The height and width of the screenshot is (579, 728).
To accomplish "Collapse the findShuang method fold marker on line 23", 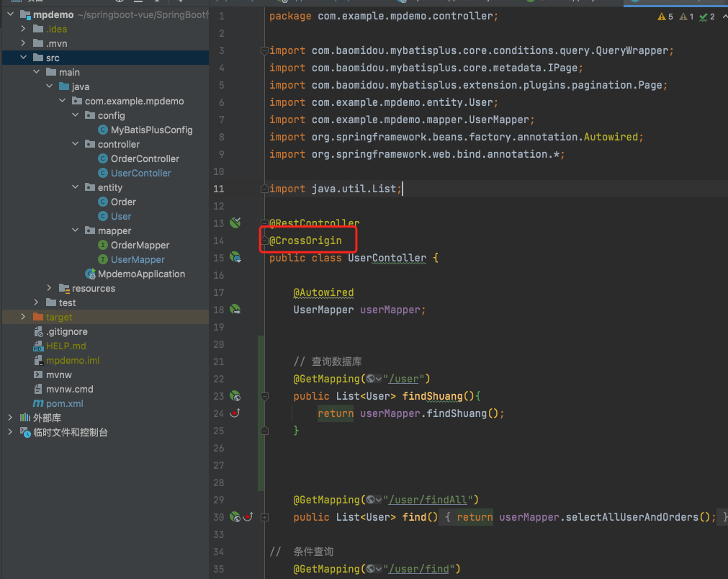I will point(264,396).
